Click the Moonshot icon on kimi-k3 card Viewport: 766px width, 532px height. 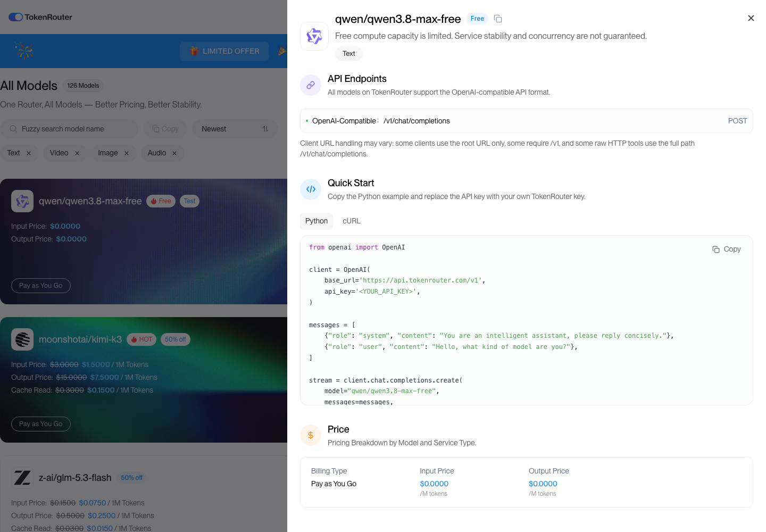click(22, 339)
